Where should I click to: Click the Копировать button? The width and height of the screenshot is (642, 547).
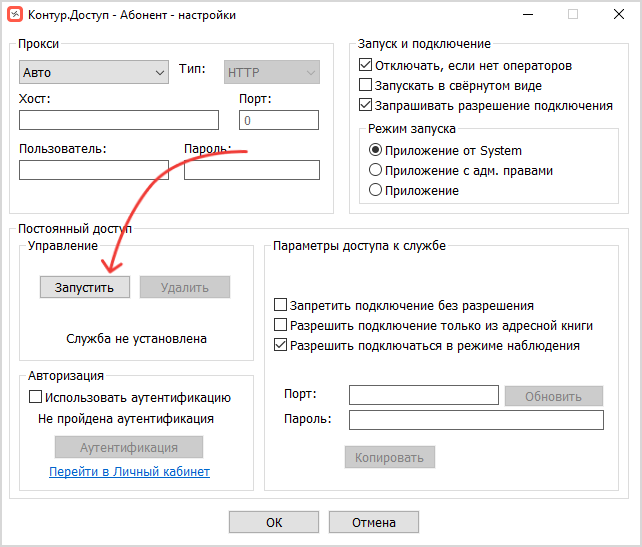coord(389,457)
